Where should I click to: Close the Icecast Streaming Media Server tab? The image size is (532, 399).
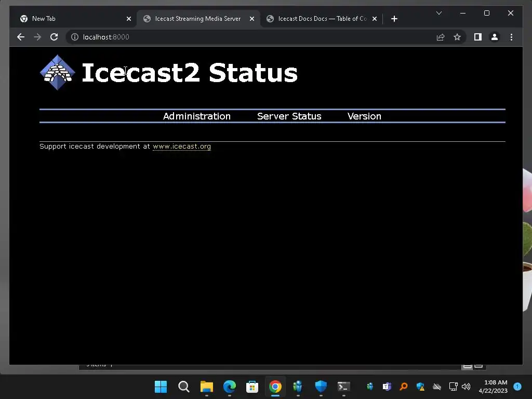click(x=252, y=19)
